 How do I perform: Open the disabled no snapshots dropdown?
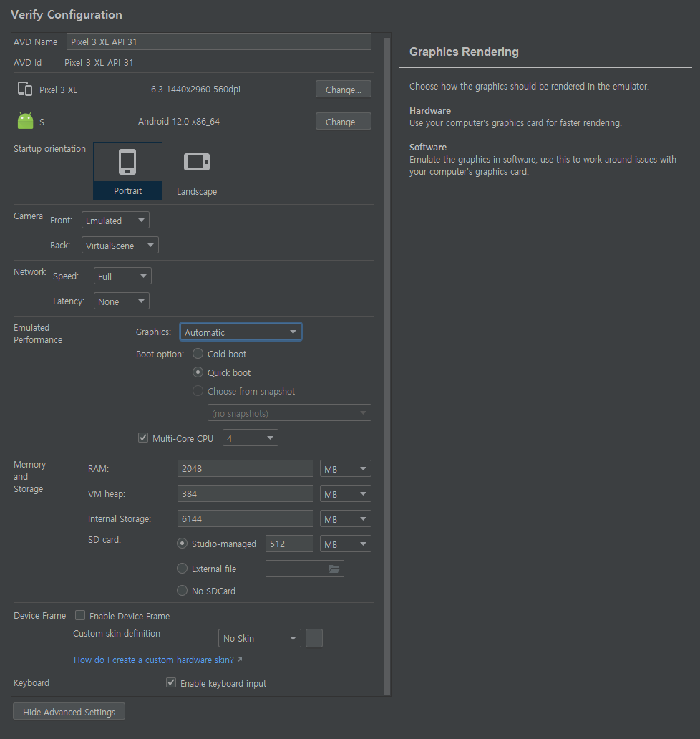[x=289, y=413]
